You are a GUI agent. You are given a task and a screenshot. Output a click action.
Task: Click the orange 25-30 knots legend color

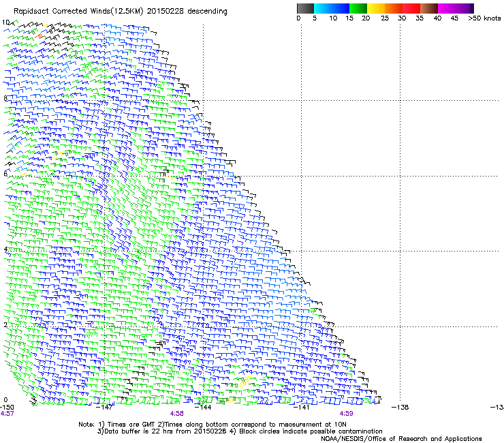coord(394,8)
